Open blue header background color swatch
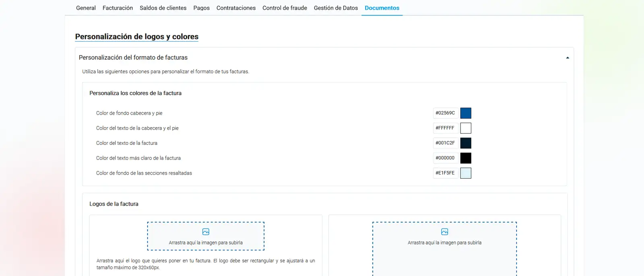This screenshot has height=276, width=644. tap(466, 113)
